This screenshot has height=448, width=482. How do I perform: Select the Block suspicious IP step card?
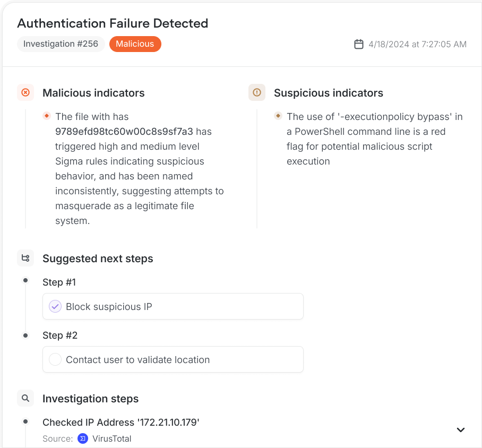[173, 306]
